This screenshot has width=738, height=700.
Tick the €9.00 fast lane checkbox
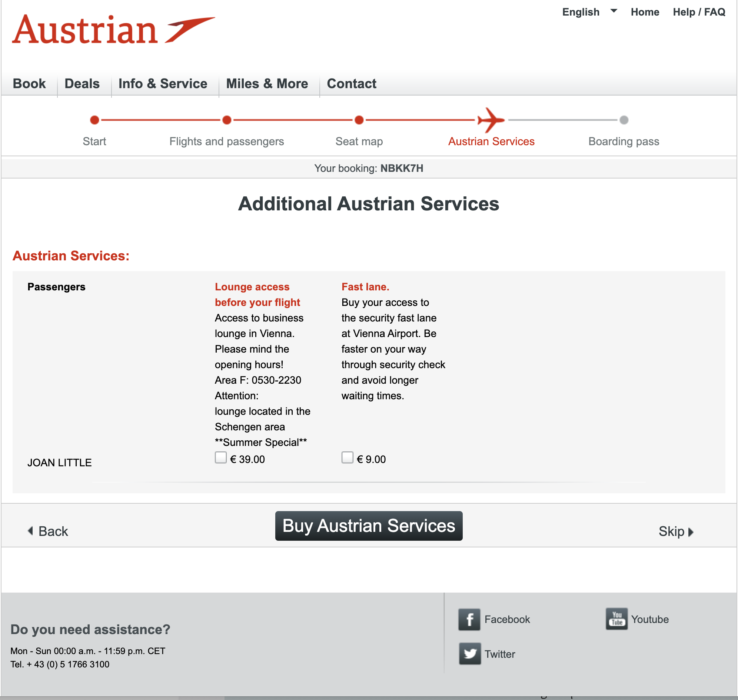click(347, 457)
